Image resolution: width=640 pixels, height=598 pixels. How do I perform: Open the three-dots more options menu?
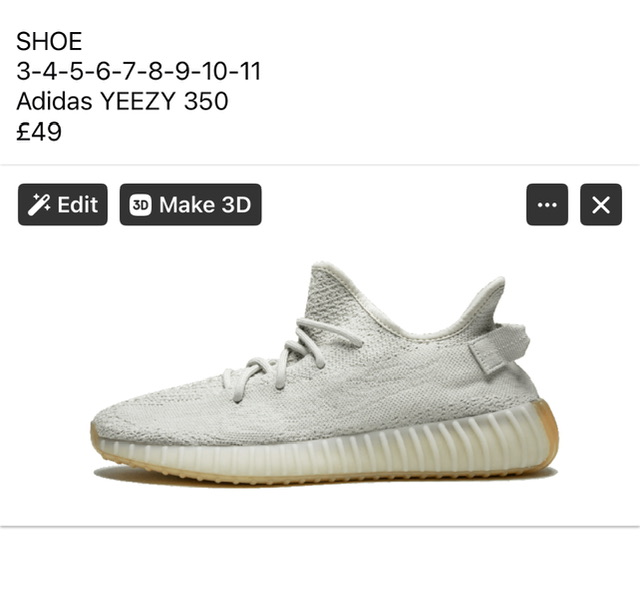[x=547, y=205]
